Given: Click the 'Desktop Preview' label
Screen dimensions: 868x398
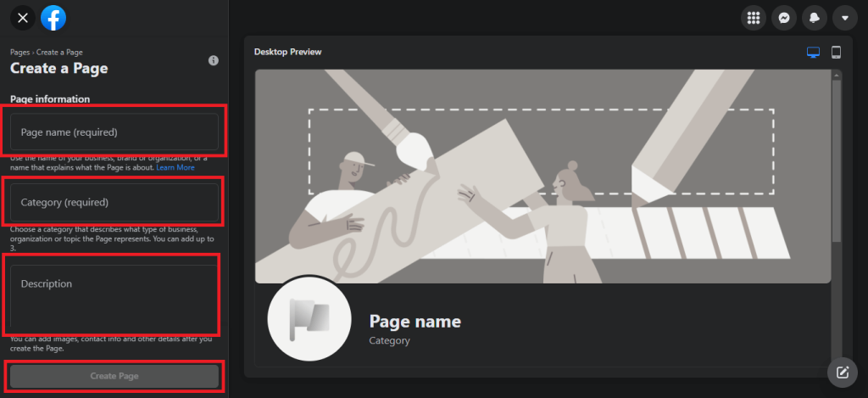Looking at the screenshot, I should pos(288,52).
